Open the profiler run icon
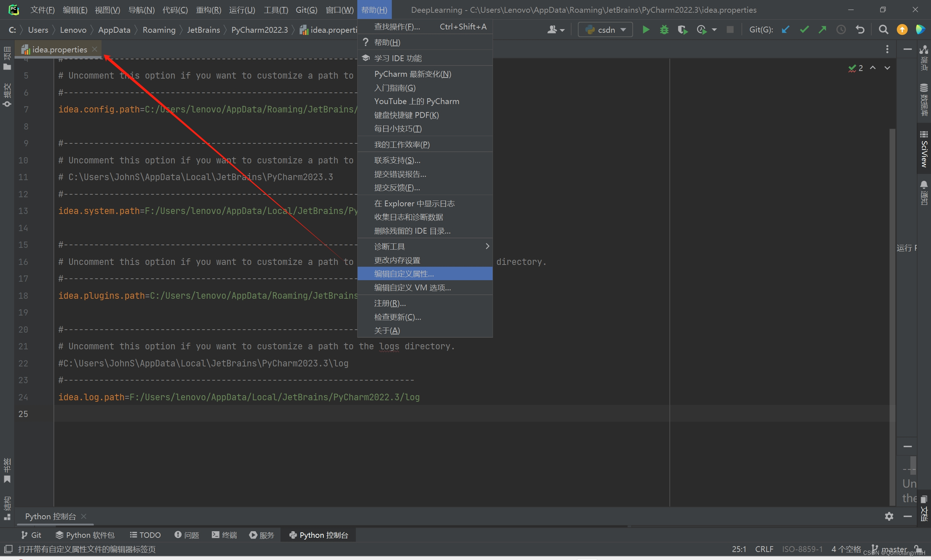 pyautogui.click(x=701, y=29)
